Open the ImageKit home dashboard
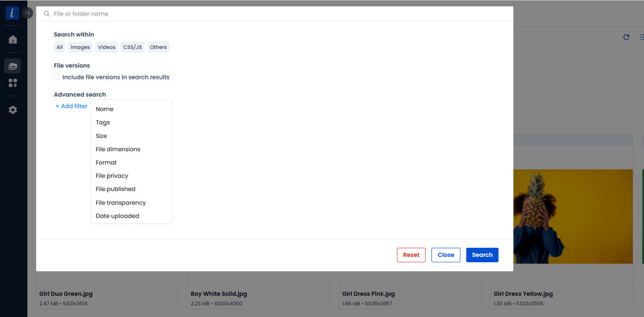The width and height of the screenshot is (644, 317). (12, 39)
